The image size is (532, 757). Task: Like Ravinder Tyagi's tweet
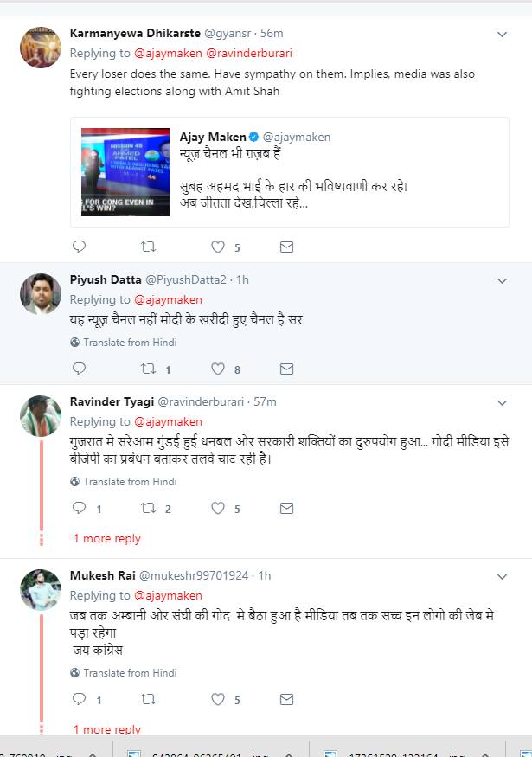tap(219, 509)
